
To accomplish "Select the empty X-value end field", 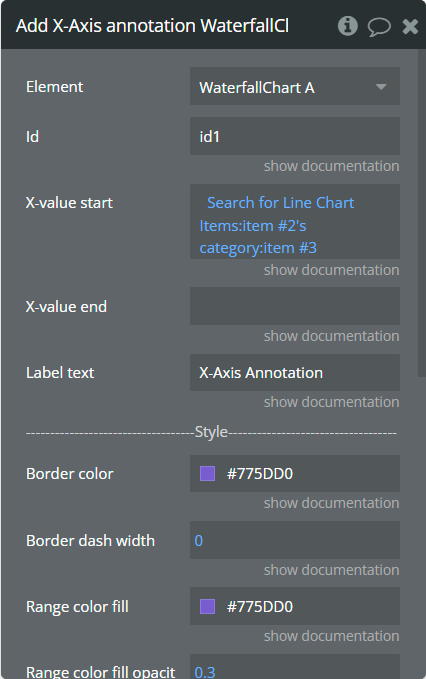I will pyautogui.click(x=294, y=306).
